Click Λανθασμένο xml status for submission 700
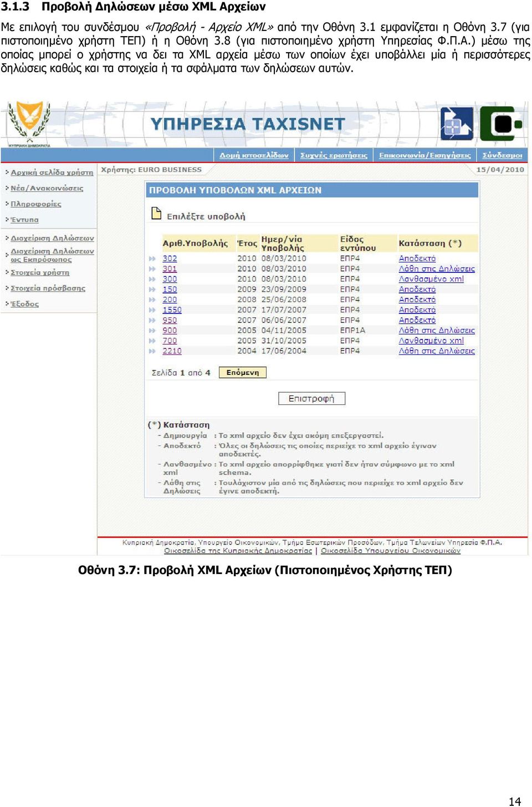 (x=431, y=341)
